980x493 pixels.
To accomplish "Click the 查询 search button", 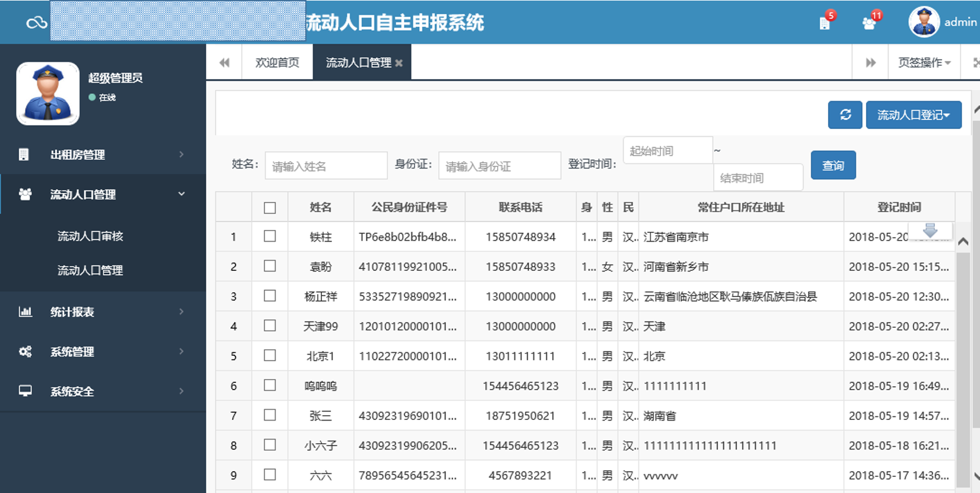I will click(x=833, y=165).
